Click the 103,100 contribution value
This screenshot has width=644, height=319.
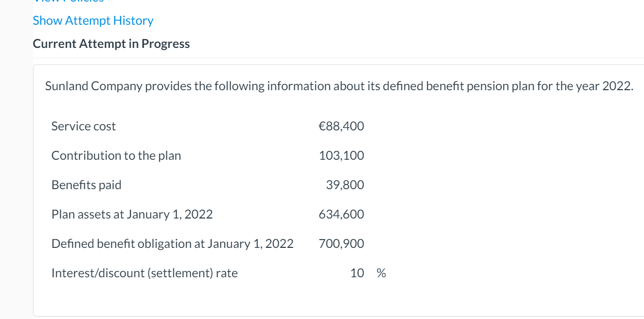342,156
